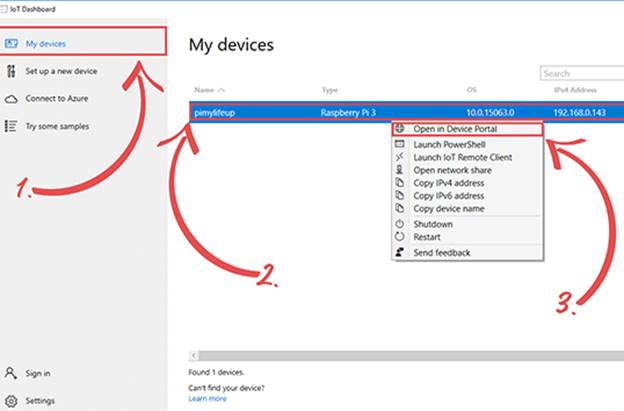This screenshot has height=411, width=624.
Task: Click the Shutdown power icon in context menu
Action: tap(401, 224)
